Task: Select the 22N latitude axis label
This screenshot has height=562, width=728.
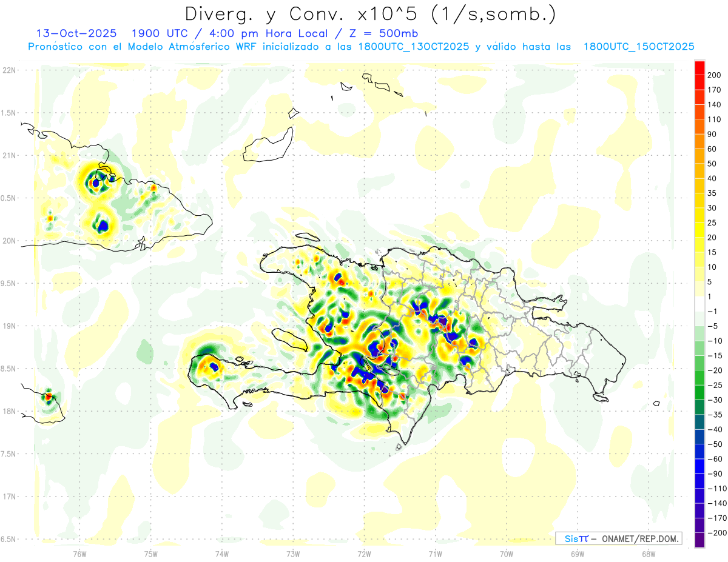Action: pyautogui.click(x=8, y=70)
